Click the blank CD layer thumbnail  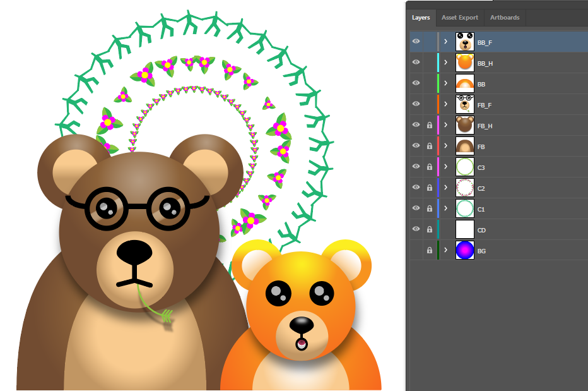coord(465,229)
